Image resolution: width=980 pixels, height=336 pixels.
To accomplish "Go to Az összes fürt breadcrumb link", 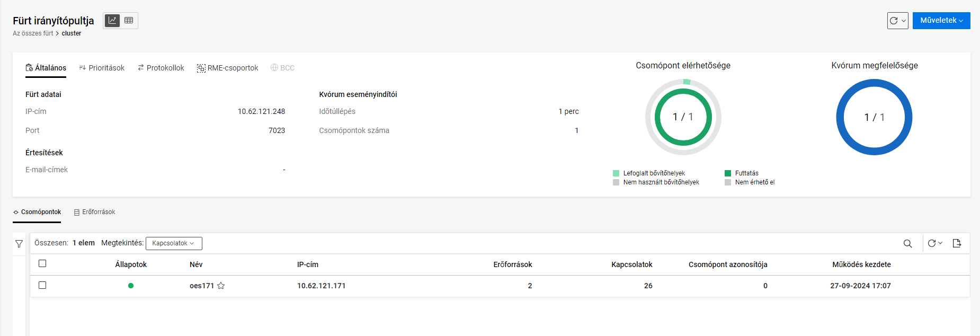I will click(x=33, y=33).
